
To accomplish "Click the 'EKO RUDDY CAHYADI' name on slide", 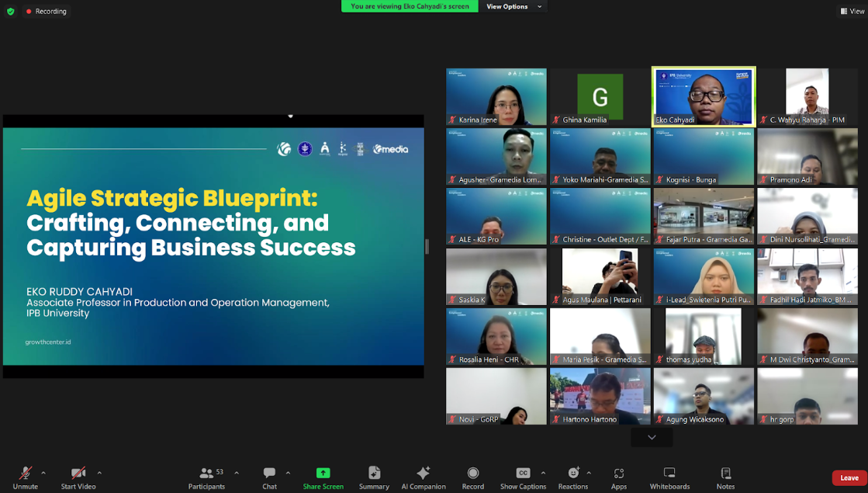I will (79, 291).
